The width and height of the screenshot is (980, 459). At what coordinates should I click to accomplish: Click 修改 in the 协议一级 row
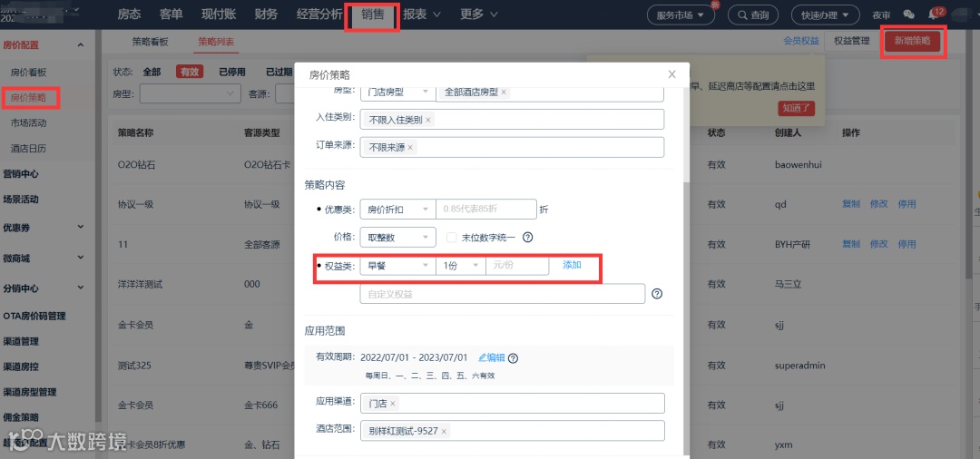click(878, 204)
